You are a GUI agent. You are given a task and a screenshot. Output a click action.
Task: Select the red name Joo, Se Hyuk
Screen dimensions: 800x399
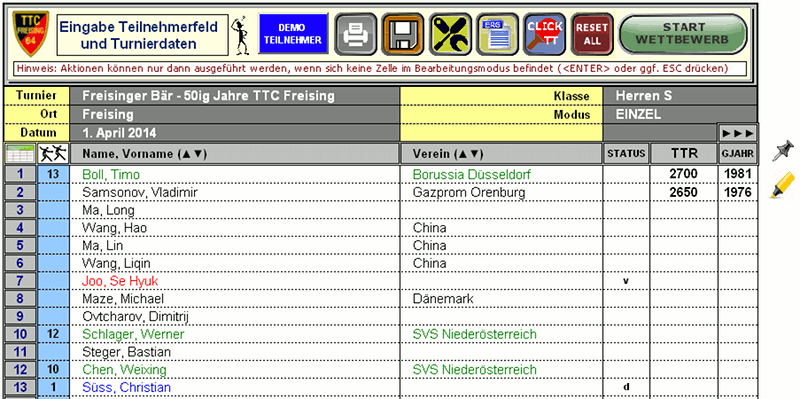[x=120, y=281]
